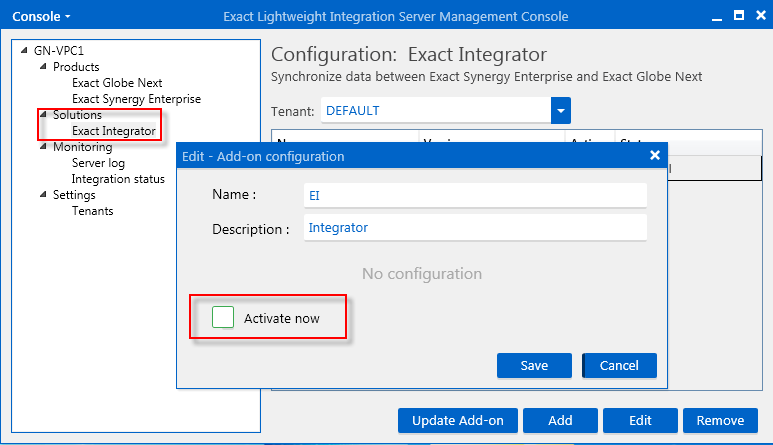Select the Settings label in tree
773x445 pixels.
(74, 195)
